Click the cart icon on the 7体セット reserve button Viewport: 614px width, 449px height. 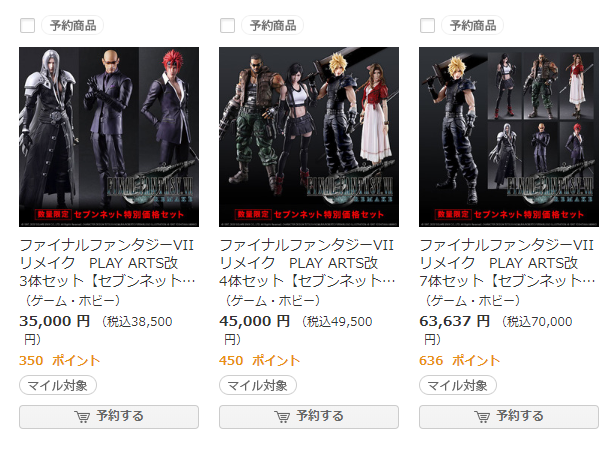click(482, 417)
